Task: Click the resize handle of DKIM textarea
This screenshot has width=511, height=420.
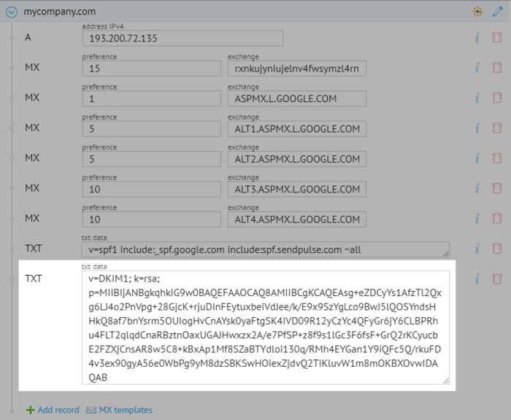Action: tap(446, 381)
